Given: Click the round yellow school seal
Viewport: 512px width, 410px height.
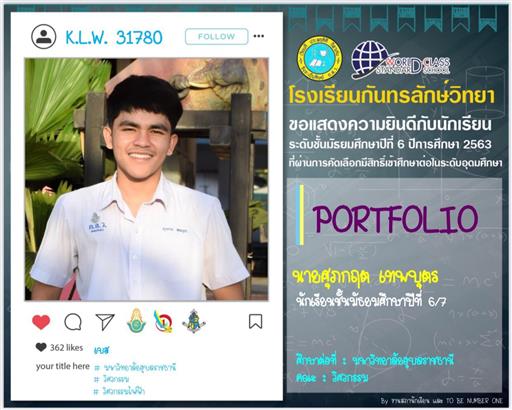Looking at the screenshot, I should point(319,59).
